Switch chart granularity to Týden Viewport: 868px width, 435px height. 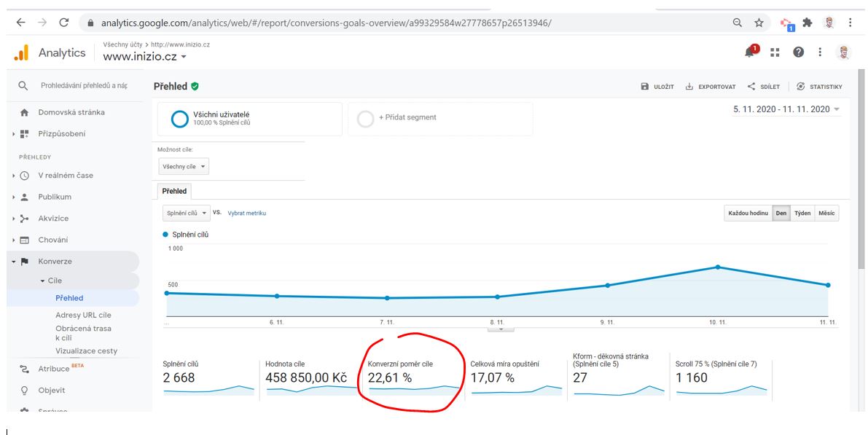pos(802,213)
